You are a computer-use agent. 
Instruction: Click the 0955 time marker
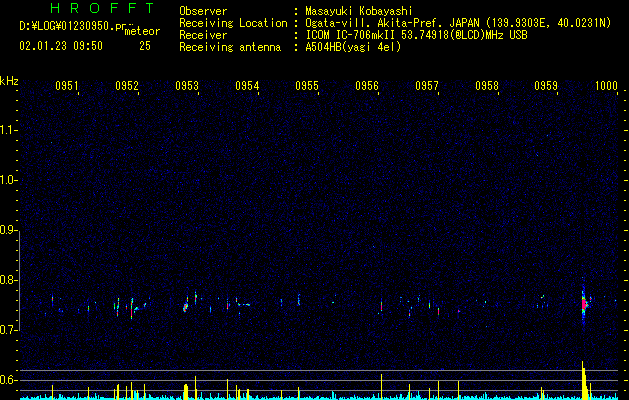pos(307,86)
